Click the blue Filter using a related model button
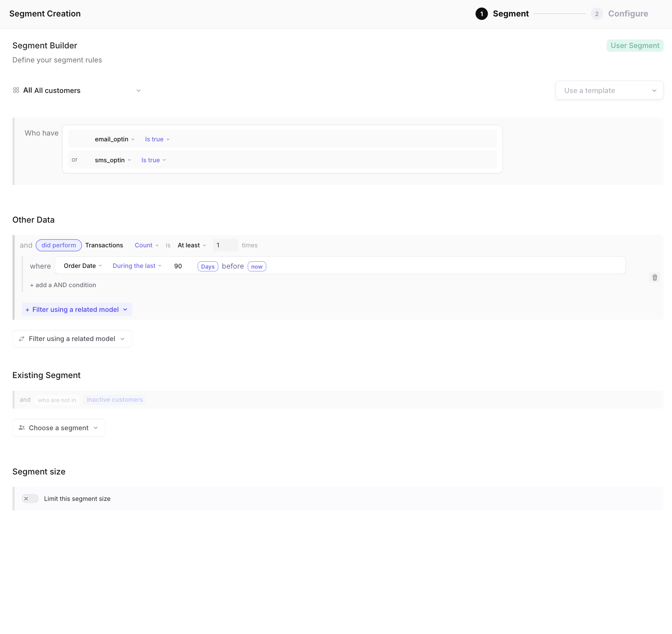 77,309
